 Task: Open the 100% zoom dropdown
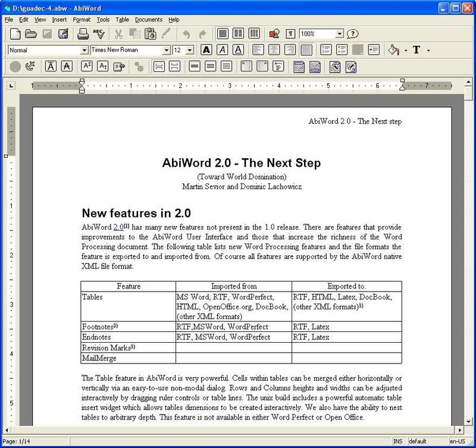[x=340, y=34]
